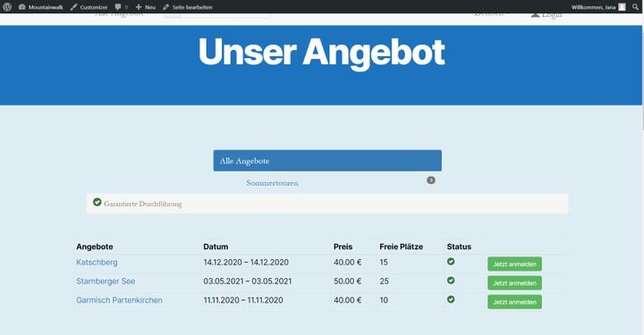Viewport: 644px width, 335px height.
Task: Click the Sommertouren count badge
Action: pyautogui.click(x=430, y=180)
